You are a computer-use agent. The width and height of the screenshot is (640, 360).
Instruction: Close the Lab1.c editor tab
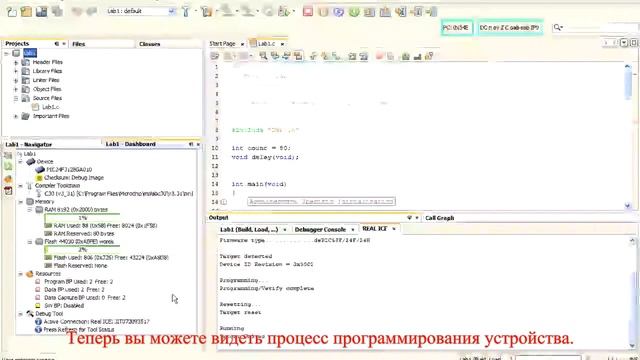click(282, 44)
